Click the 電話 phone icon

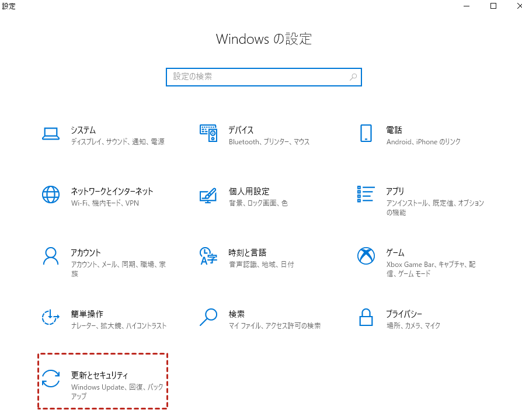366,133
